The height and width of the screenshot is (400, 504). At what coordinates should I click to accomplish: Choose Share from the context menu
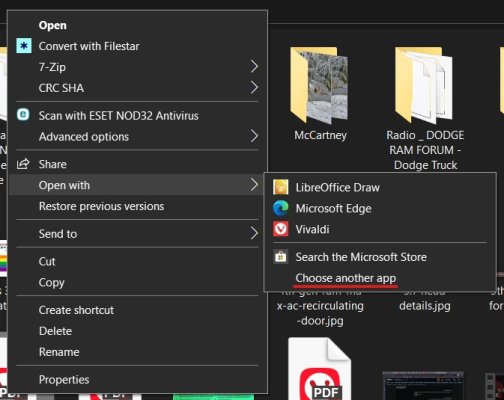(x=137, y=164)
